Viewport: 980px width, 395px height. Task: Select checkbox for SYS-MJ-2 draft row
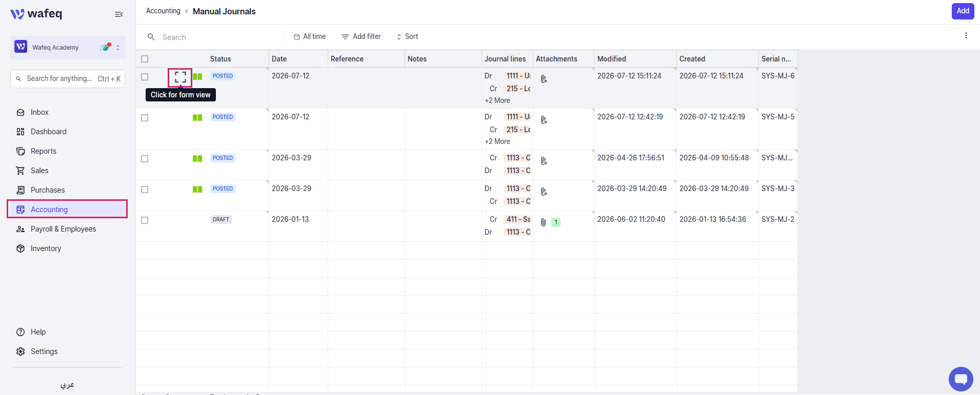(x=145, y=220)
